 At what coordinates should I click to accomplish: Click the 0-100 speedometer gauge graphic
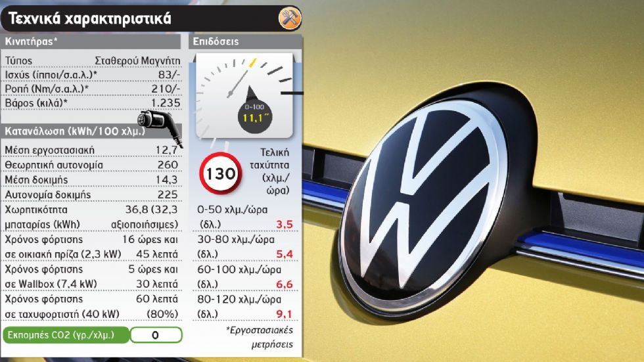coord(244,96)
